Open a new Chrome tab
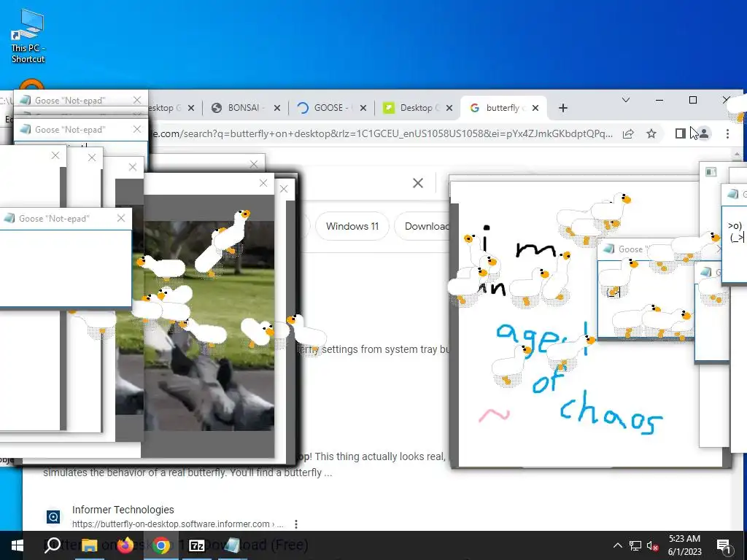Viewport: 747px width, 560px height. coord(563,108)
